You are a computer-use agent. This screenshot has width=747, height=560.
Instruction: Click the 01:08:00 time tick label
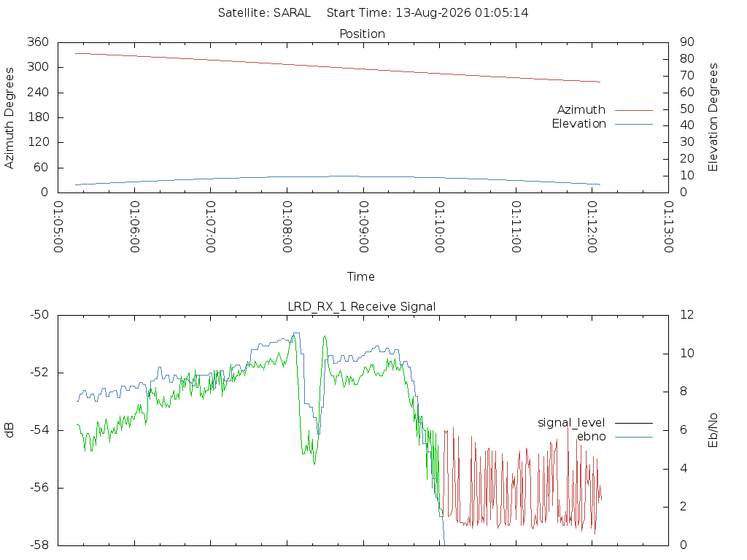tap(287, 227)
